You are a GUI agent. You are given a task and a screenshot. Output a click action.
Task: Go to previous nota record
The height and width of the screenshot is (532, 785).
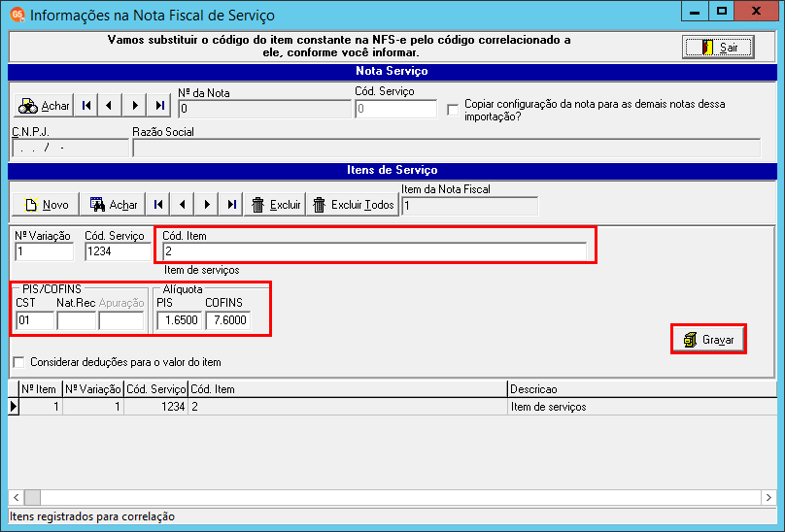tap(110, 106)
